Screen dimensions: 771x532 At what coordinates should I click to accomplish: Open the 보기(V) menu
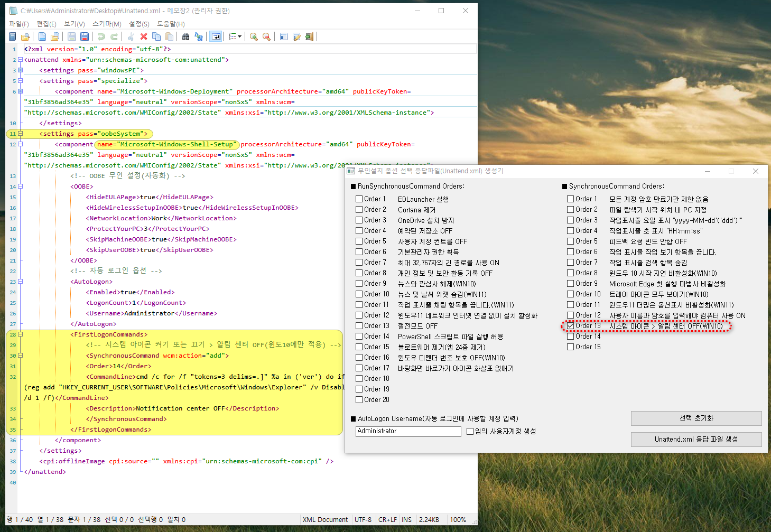75,24
